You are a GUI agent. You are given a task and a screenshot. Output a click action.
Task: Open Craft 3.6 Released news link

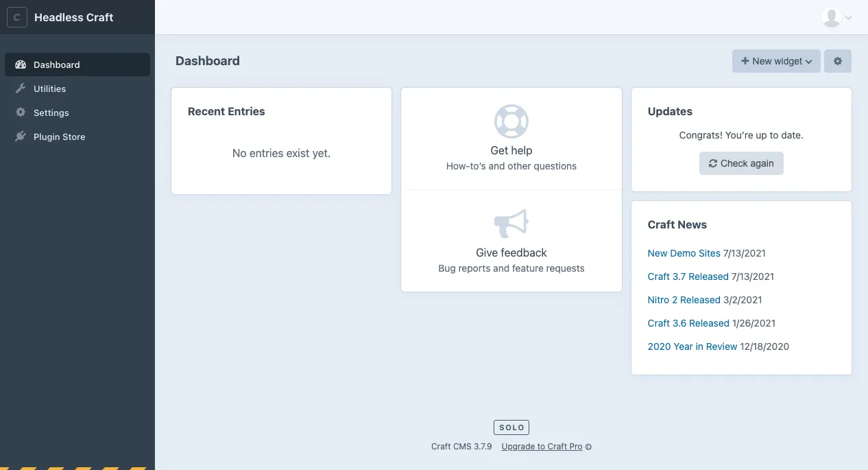pyautogui.click(x=688, y=323)
